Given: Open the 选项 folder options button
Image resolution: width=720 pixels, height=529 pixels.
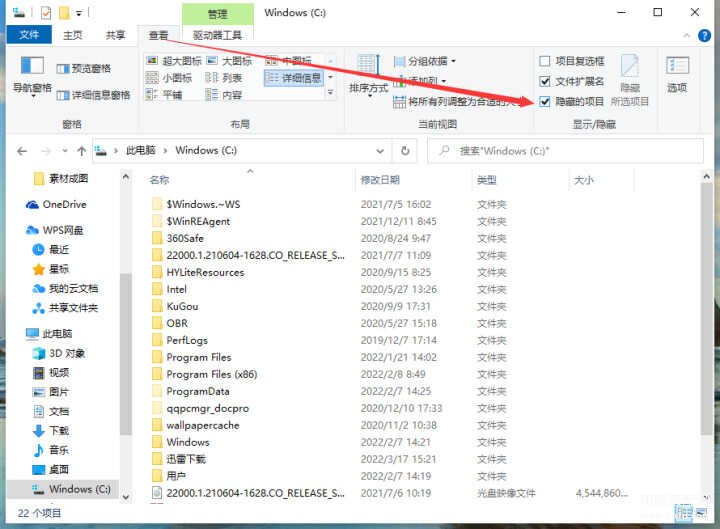Looking at the screenshot, I should point(677,74).
